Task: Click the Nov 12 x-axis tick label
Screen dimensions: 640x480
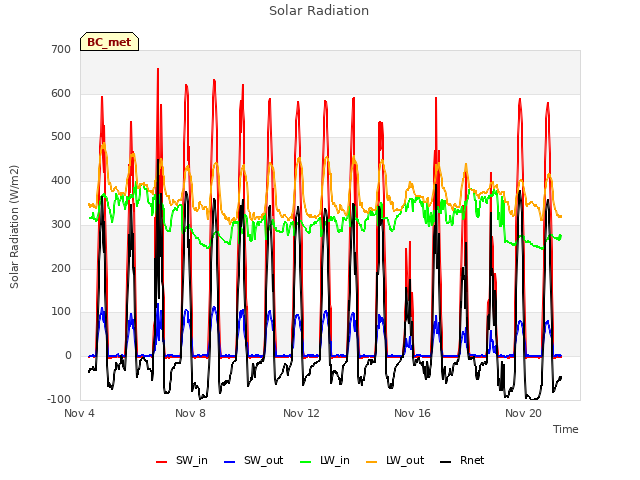Action: (301, 413)
